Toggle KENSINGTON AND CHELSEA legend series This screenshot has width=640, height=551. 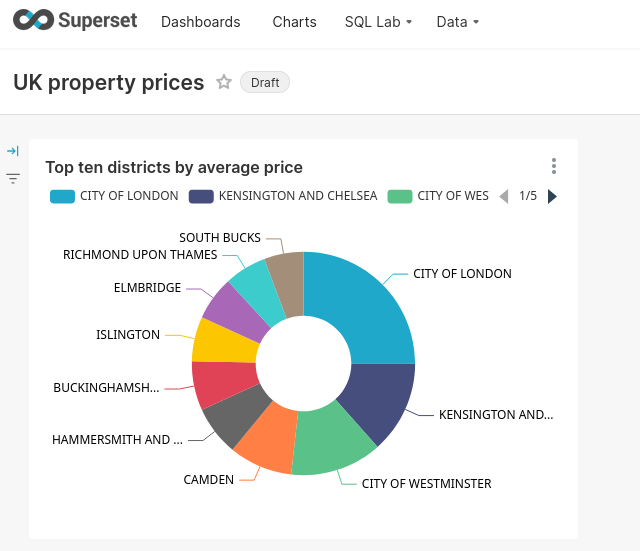click(x=284, y=196)
